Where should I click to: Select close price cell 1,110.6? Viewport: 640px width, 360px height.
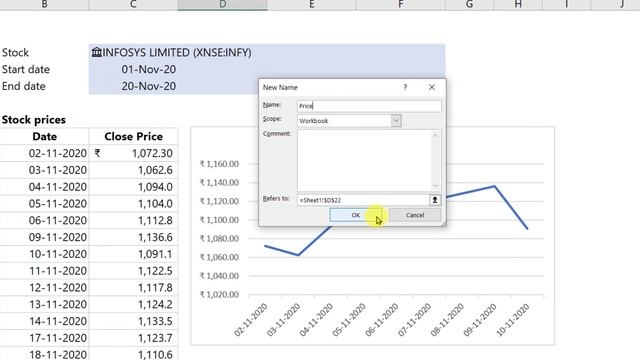point(133,354)
